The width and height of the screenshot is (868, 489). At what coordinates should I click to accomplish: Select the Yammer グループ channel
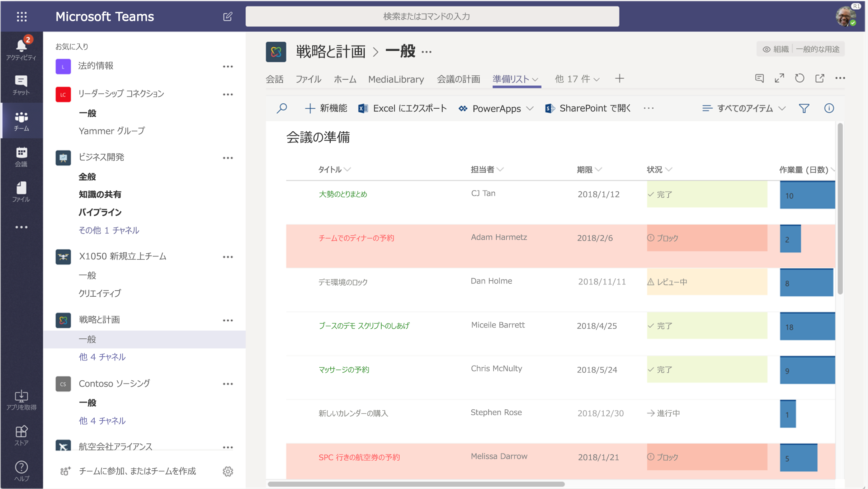point(112,131)
